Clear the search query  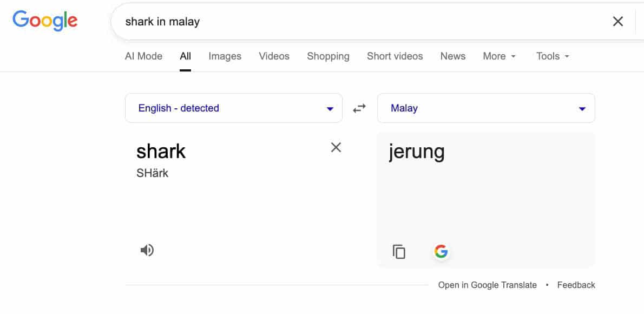(617, 21)
